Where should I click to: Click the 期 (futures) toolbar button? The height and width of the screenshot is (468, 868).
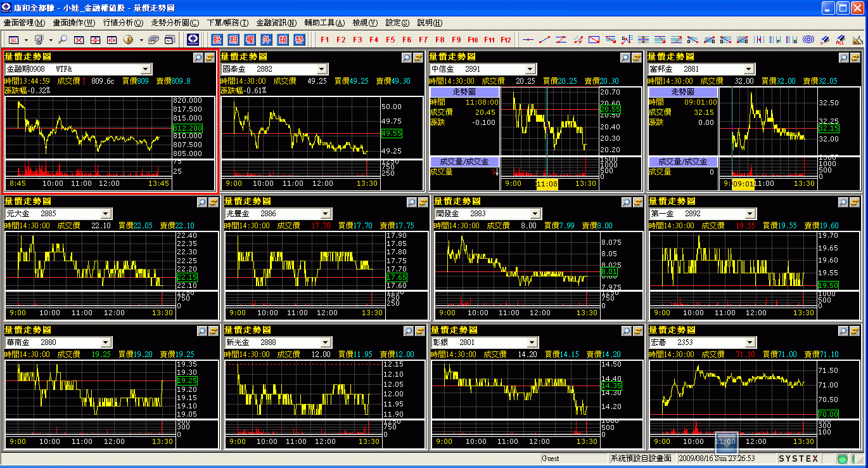click(234, 39)
